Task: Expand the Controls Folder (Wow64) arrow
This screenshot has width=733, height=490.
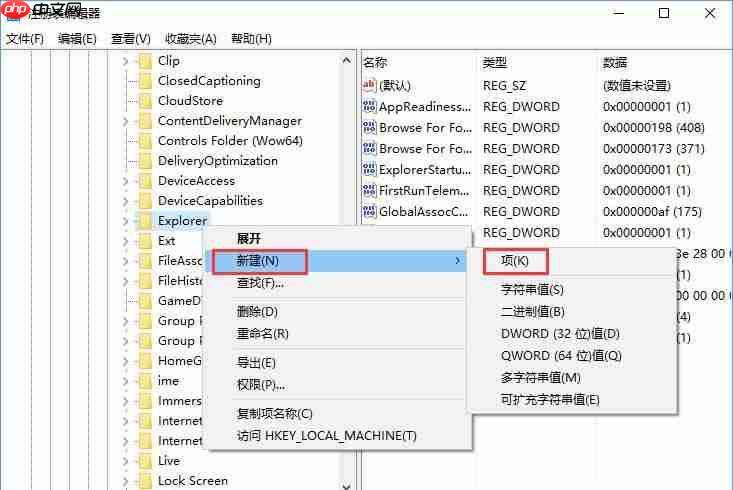Action: pos(126,141)
